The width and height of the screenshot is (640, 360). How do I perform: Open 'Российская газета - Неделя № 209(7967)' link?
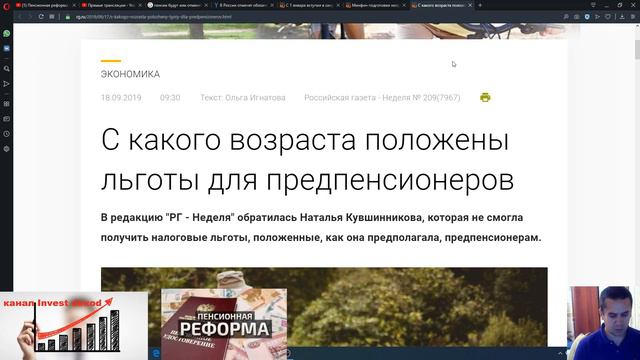pos(382,98)
